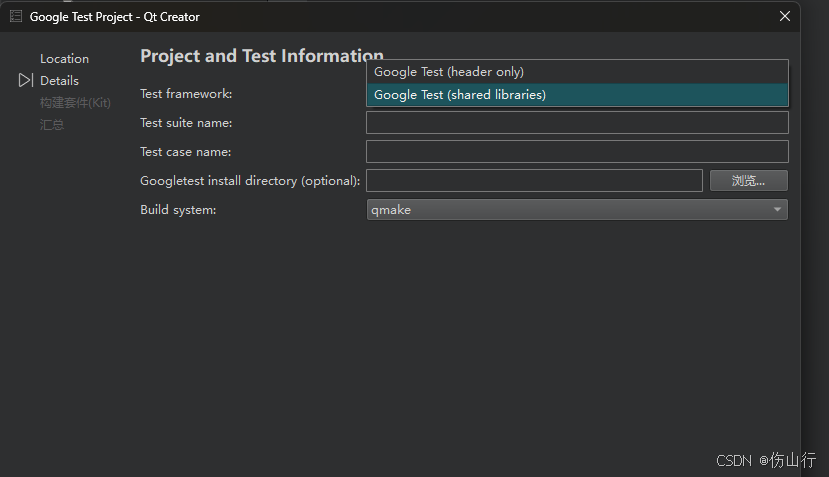Focus the Test suite name field
829x477 pixels.
577,123
